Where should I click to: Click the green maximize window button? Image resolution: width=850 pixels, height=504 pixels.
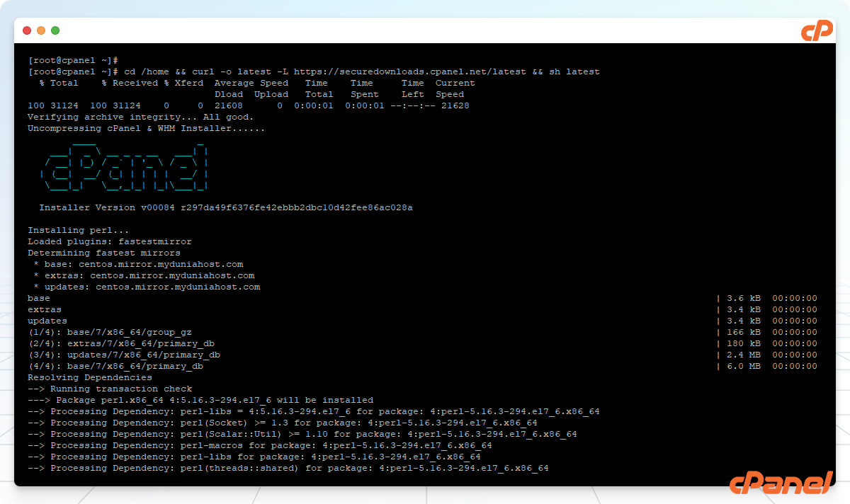tap(55, 30)
